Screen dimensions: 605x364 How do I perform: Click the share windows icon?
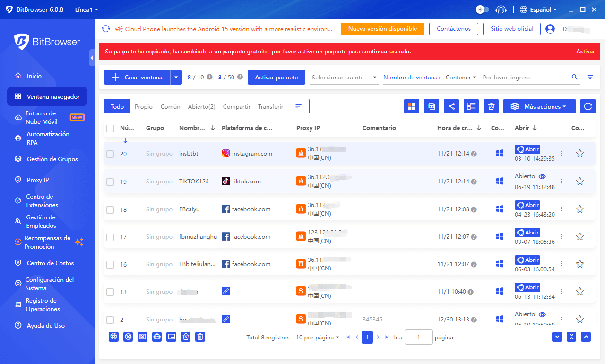pyautogui.click(x=451, y=106)
